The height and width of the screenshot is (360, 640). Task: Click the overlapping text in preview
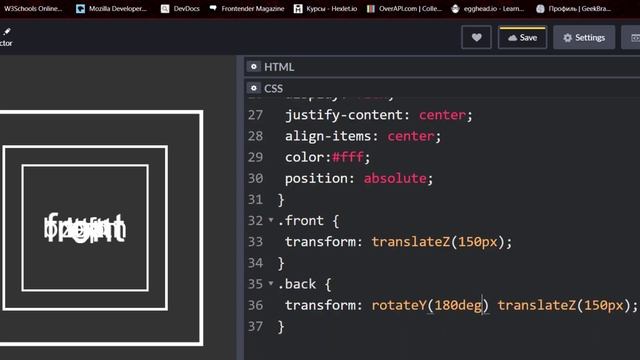click(x=85, y=228)
